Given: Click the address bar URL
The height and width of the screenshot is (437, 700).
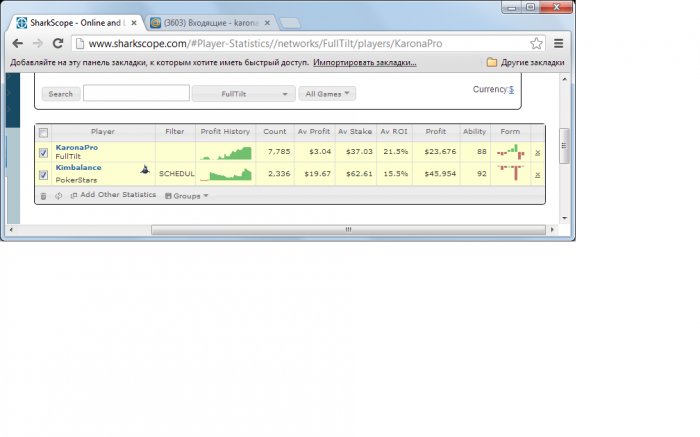Looking at the screenshot, I should pyautogui.click(x=265, y=43).
